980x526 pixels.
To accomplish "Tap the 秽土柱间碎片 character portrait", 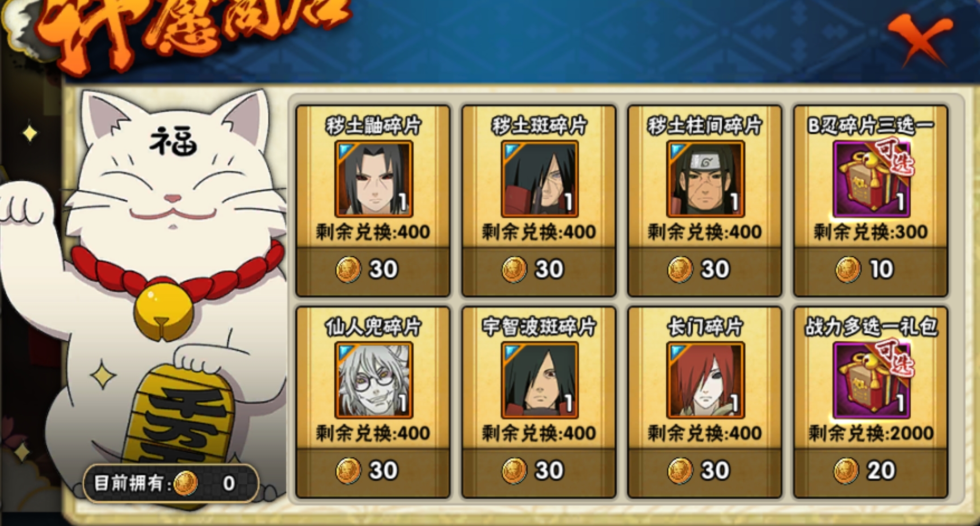I will (x=705, y=179).
